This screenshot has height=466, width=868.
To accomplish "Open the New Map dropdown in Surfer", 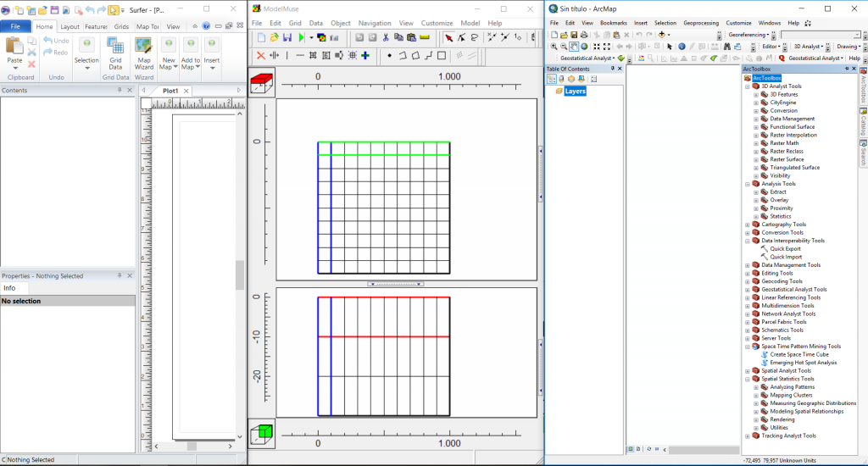I will [169, 53].
